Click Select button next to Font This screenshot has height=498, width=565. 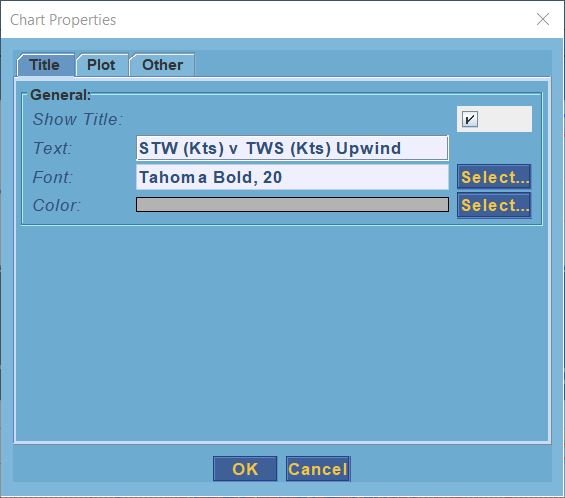tap(494, 177)
